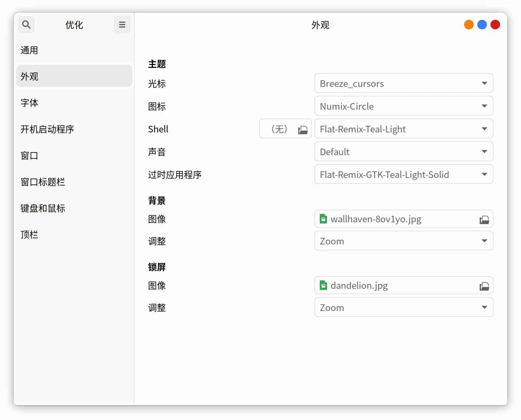Open the lock screen adjustment Zoom dropdown

pyautogui.click(x=403, y=307)
